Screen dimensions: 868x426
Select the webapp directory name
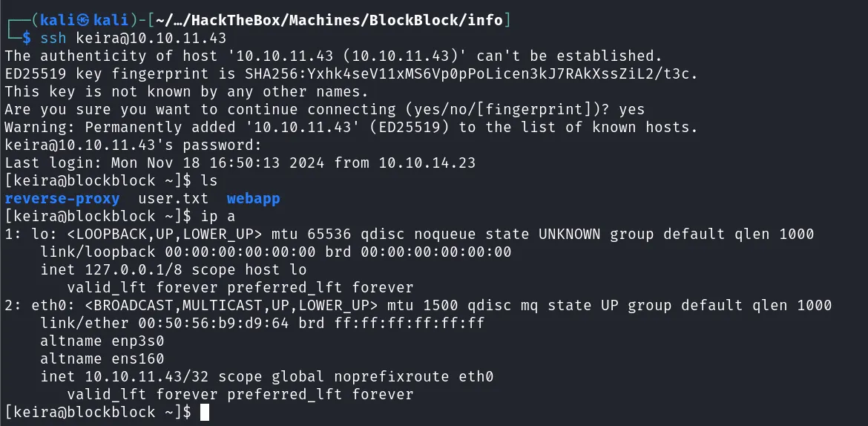[x=254, y=198]
